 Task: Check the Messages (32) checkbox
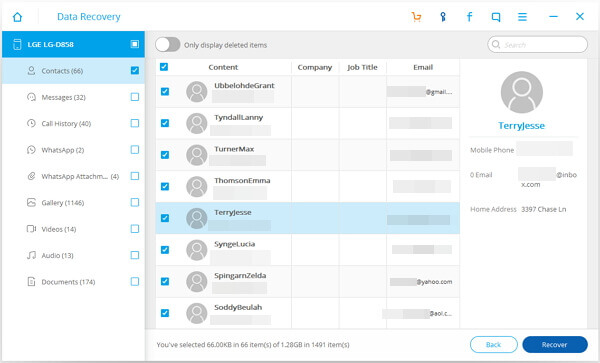[135, 97]
